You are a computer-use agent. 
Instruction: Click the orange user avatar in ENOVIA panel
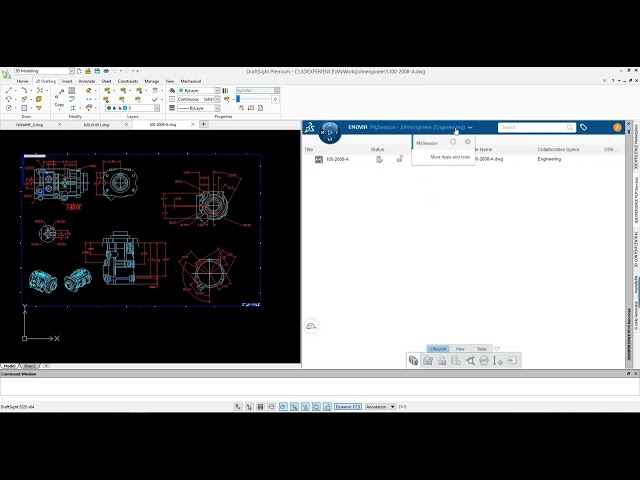[617, 127]
